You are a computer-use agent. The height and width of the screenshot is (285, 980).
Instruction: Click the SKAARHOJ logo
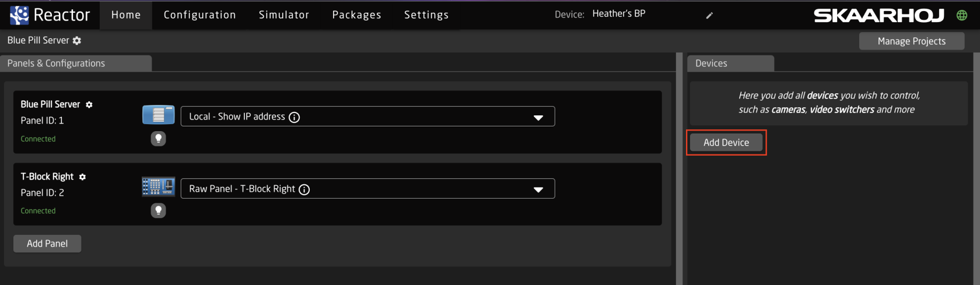[x=878, y=16]
